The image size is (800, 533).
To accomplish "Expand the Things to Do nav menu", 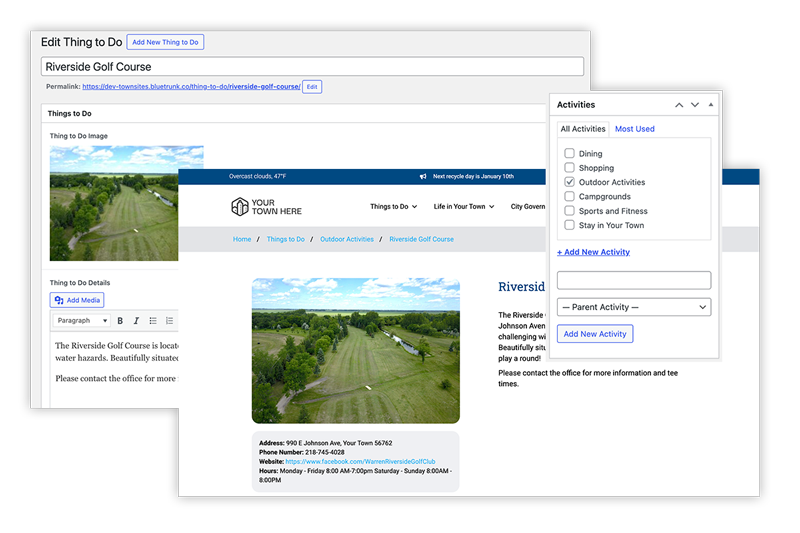I will [x=393, y=207].
